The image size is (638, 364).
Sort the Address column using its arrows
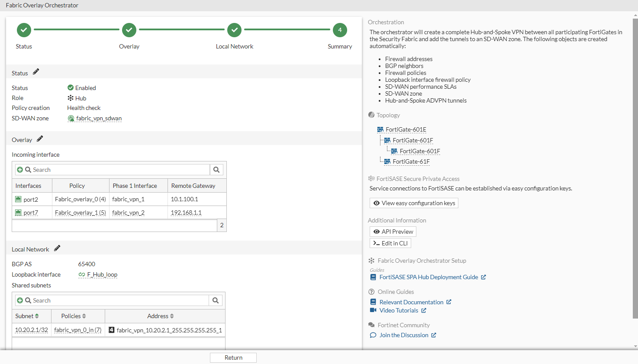tap(172, 316)
